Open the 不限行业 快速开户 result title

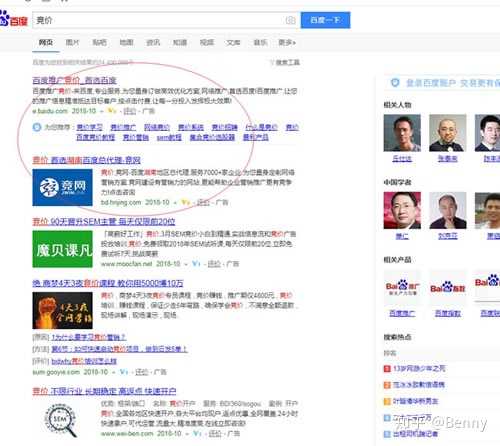[104, 391]
